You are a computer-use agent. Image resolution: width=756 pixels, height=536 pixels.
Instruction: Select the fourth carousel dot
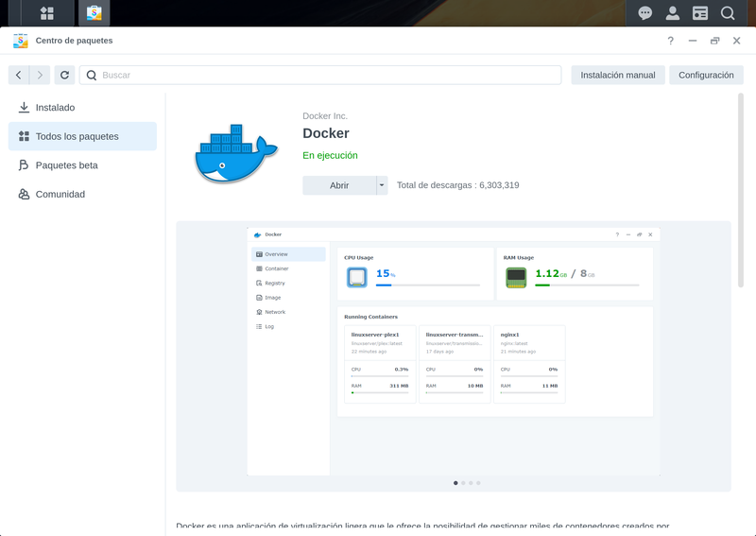tap(478, 483)
